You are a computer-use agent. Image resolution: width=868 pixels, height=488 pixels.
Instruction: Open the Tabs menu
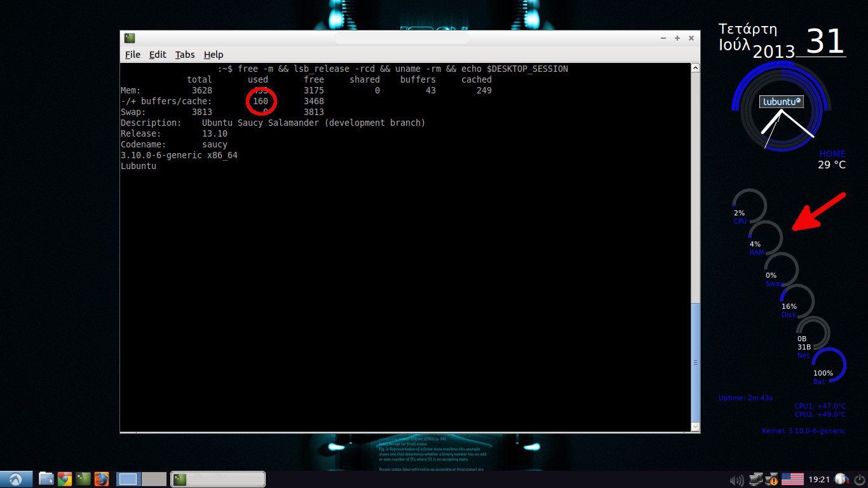click(x=185, y=55)
